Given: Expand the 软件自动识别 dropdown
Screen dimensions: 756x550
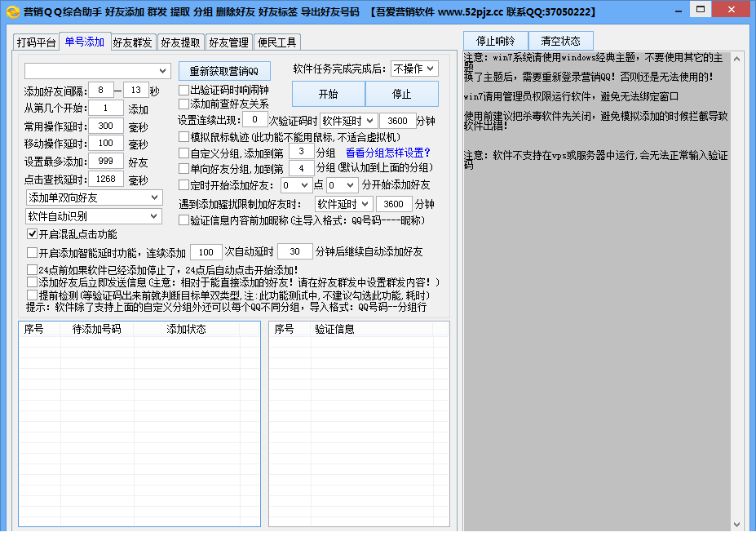Looking at the screenshot, I should click(x=94, y=216).
